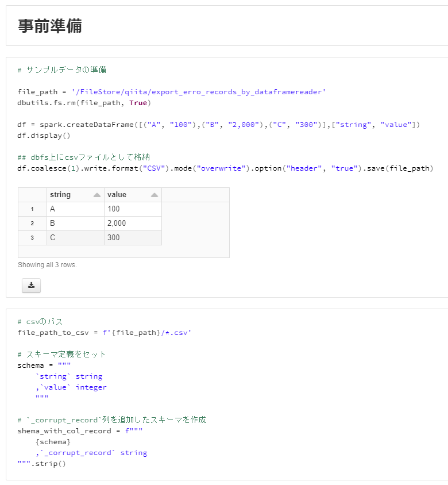Click the df.display() code line
448x485 pixels.
(x=44, y=136)
